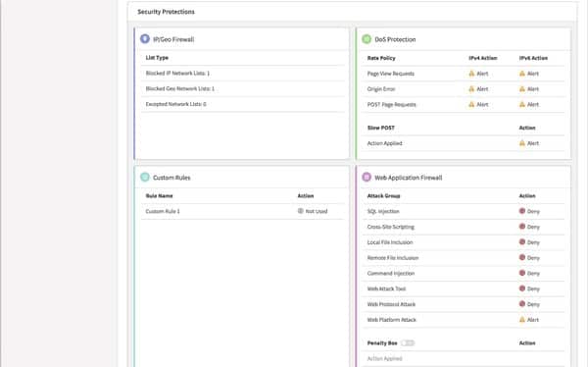Select the Remote File Inclusion attack group
Image resolution: width=588 pixels, height=367 pixels.
point(393,258)
